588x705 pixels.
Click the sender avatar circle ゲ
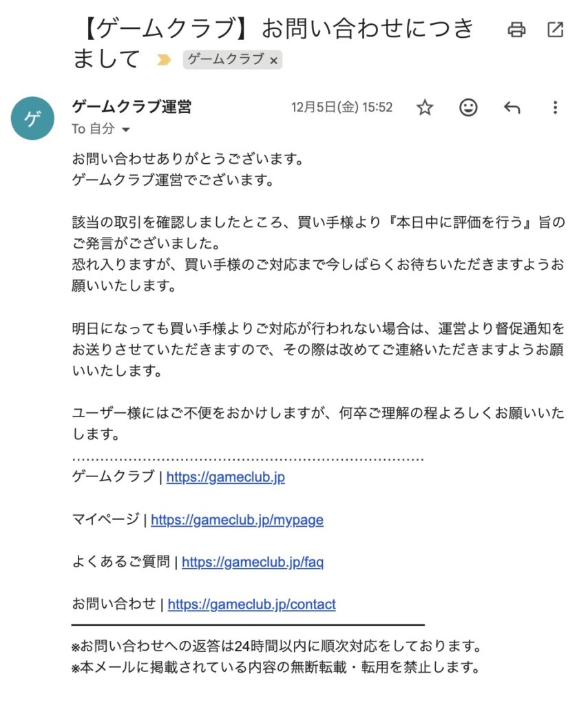pos(32,118)
